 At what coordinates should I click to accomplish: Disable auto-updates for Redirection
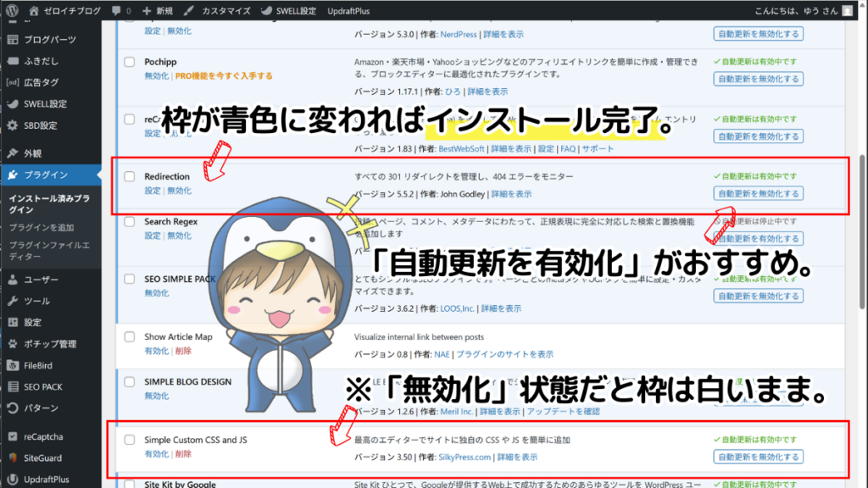pos(758,194)
